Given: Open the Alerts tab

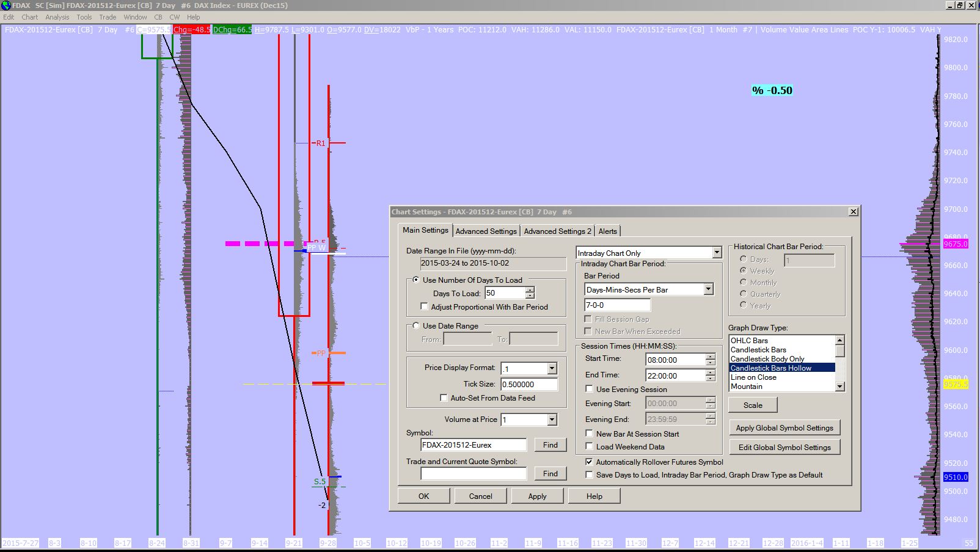Looking at the screenshot, I should (607, 231).
